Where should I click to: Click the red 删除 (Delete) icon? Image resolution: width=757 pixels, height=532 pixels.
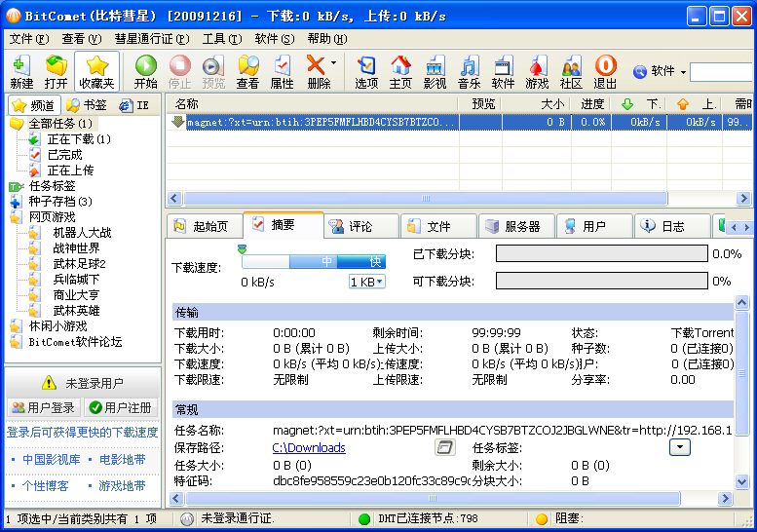(x=319, y=71)
